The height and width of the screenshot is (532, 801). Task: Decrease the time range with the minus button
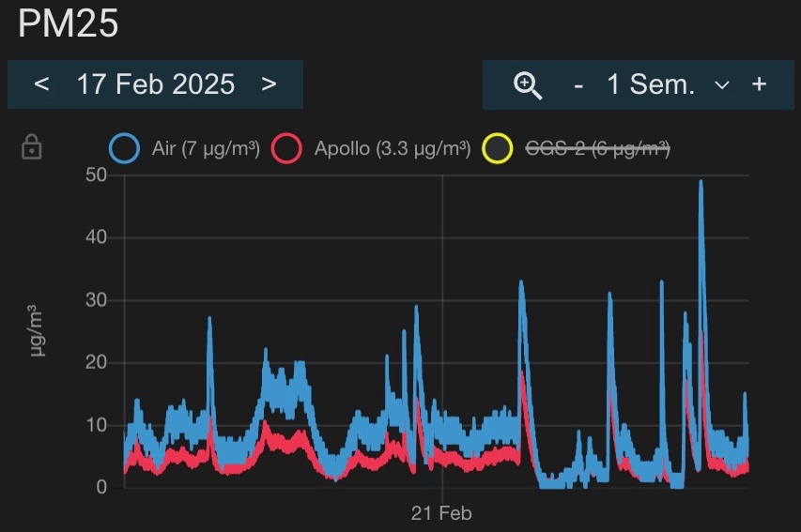click(578, 85)
